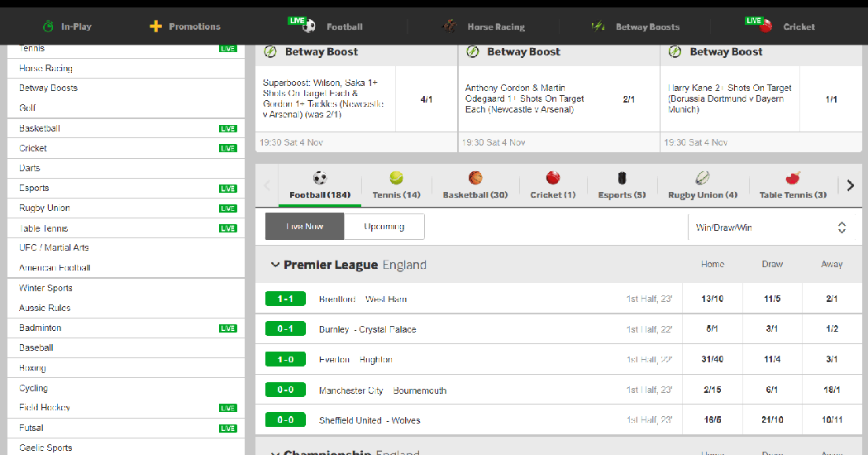The height and width of the screenshot is (455, 868).
Task: Click the Betway Boosts icon in top bar
Action: pos(598,26)
